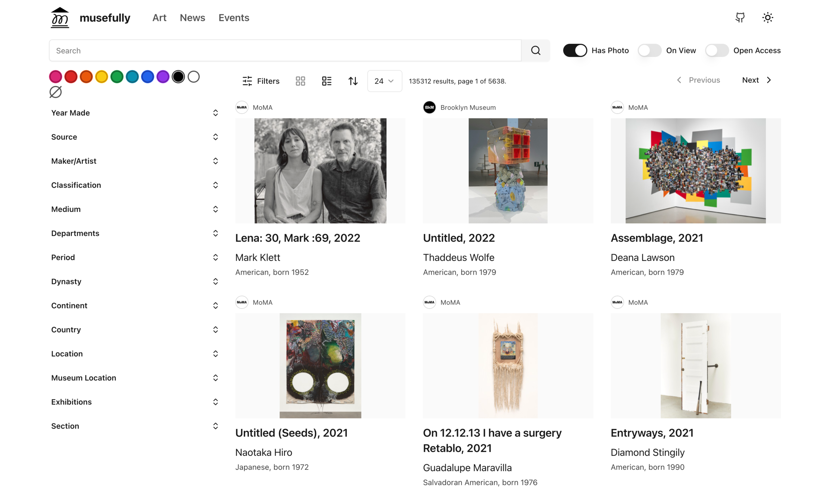This screenshot has width=830, height=504.
Task: Expand the Exhibitions filter
Action: pos(135,402)
